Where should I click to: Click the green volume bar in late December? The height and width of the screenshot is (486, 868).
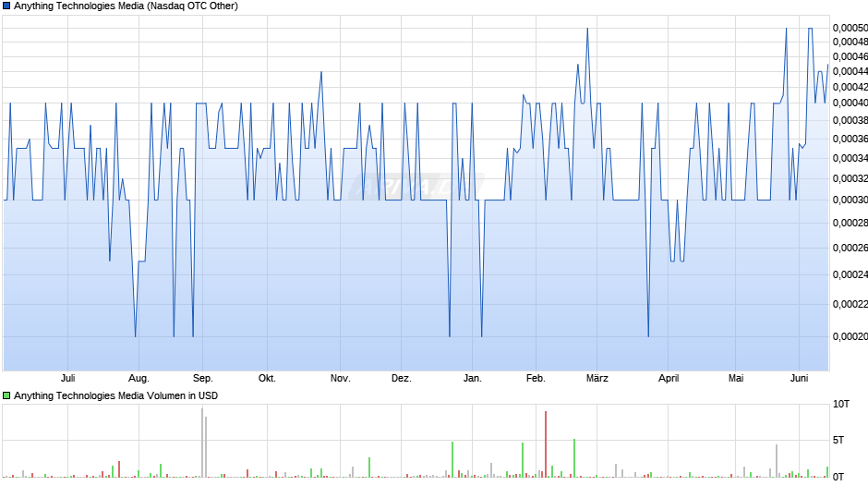tap(452, 459)
